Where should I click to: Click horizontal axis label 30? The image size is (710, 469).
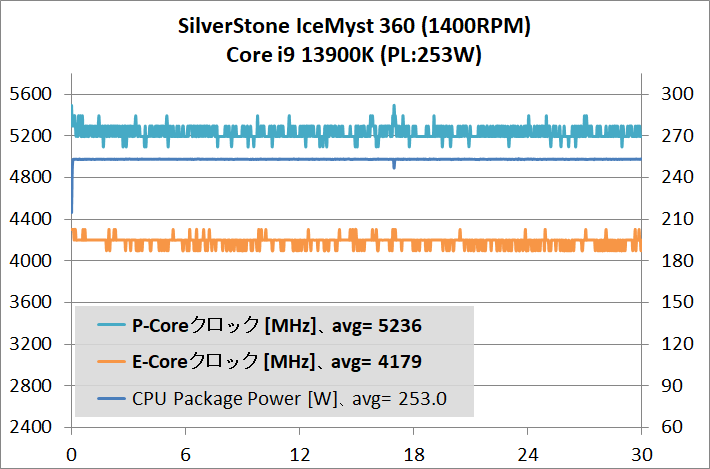click(641, 455)
